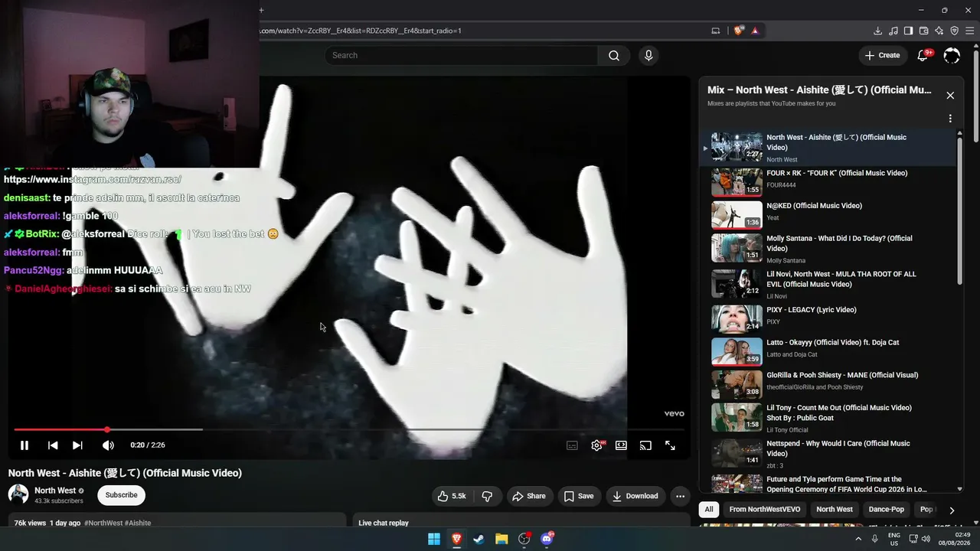Select the All filter chip
Viewport: 980px width, 551px height.
(x=709, y=509)
